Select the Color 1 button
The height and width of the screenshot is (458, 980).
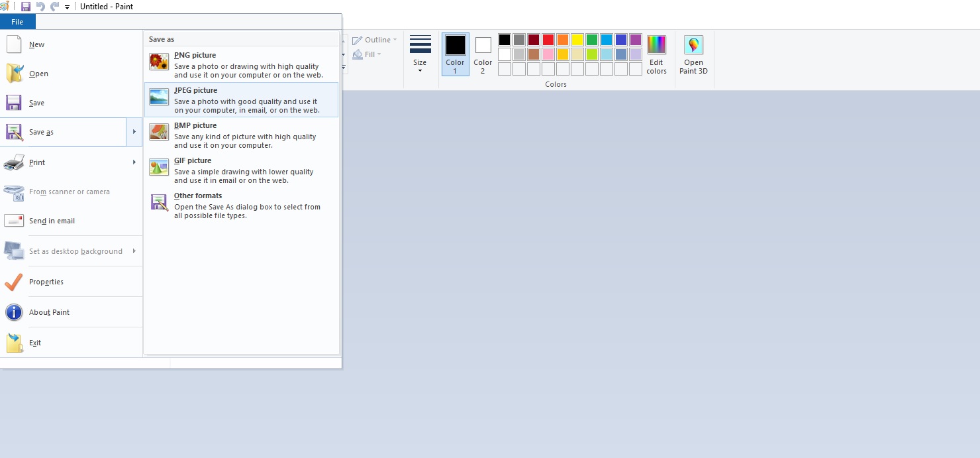pos(455,54)
